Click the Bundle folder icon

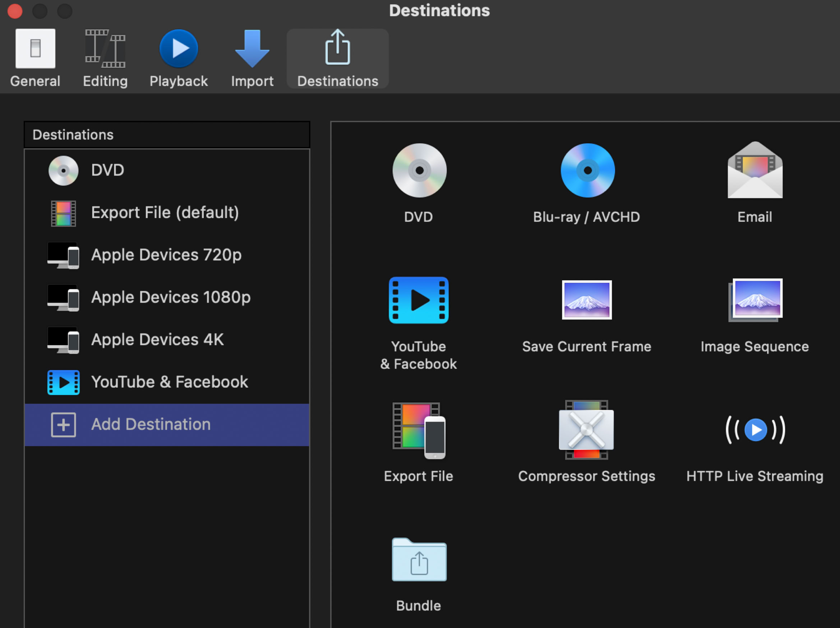[419, 560]
